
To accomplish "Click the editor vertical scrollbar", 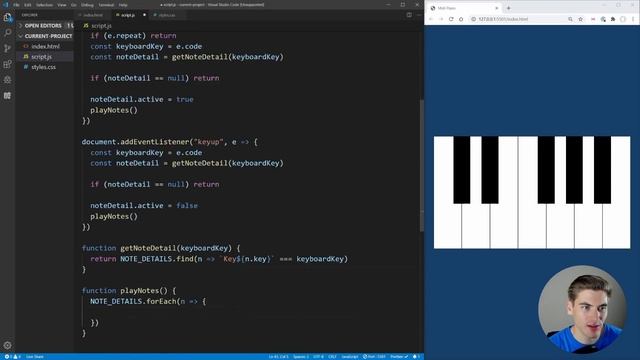I will 422,166.
